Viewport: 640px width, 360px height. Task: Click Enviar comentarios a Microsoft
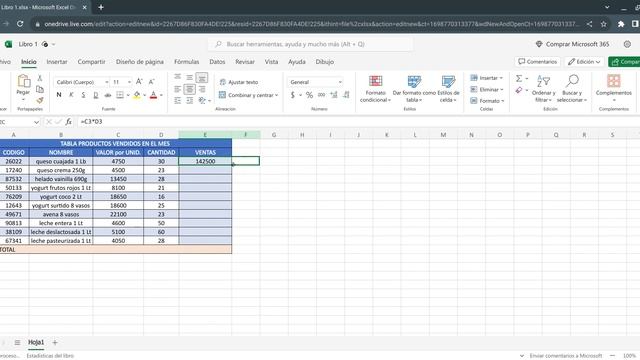[566, 356]
